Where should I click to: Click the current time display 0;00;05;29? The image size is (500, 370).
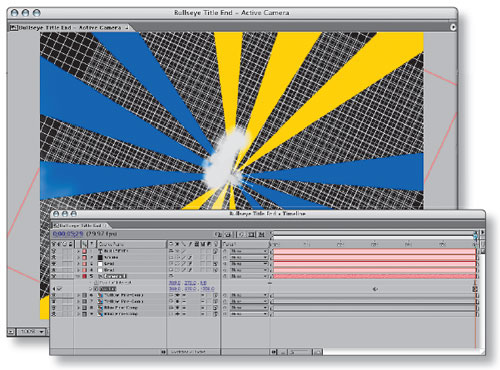[x=68, y=234]
